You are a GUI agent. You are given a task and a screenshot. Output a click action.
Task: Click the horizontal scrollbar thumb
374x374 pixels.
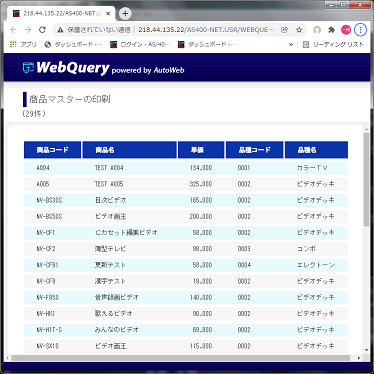[180, 358]
